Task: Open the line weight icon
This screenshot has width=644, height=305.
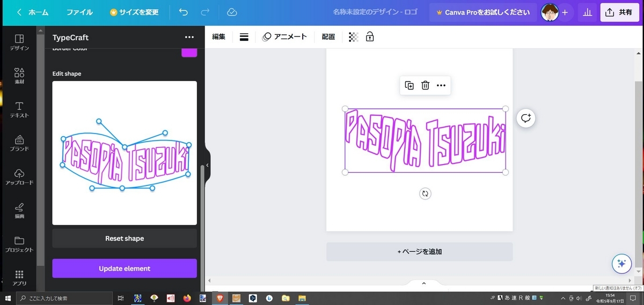Action: (244, 37)
